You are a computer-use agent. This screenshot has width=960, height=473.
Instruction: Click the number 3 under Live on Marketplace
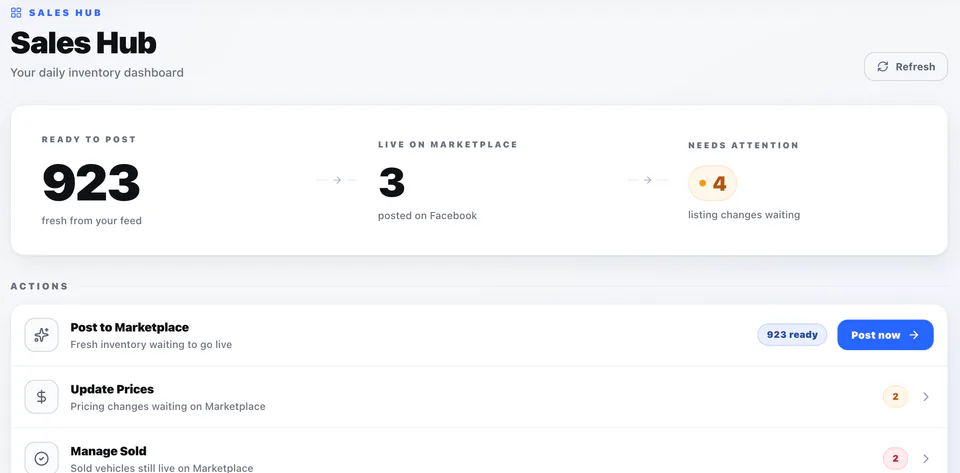click(392, 182)
